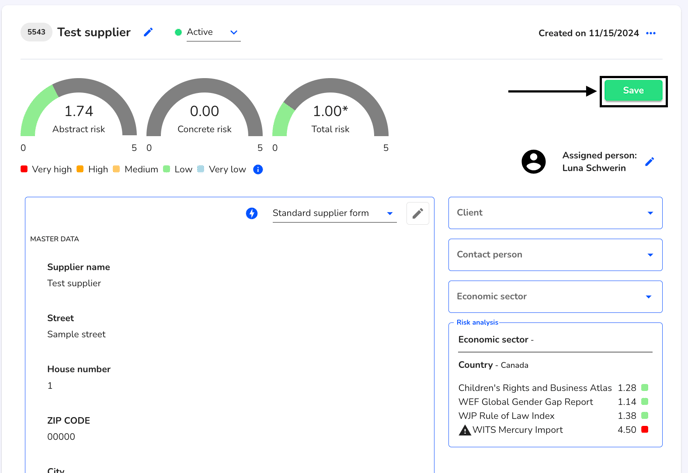This screenshot has height=473, width=688.
Task: Edit the assigned person with pencil icon
Action: (650, 161)
